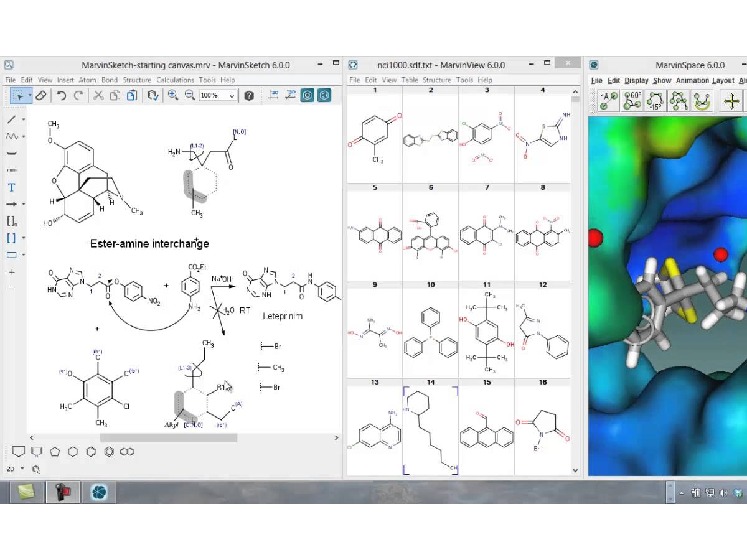Select the benzene ring template at the bottom
This screenshot has width=747, height=560.
pyautogui.click(x=109, y=452)
